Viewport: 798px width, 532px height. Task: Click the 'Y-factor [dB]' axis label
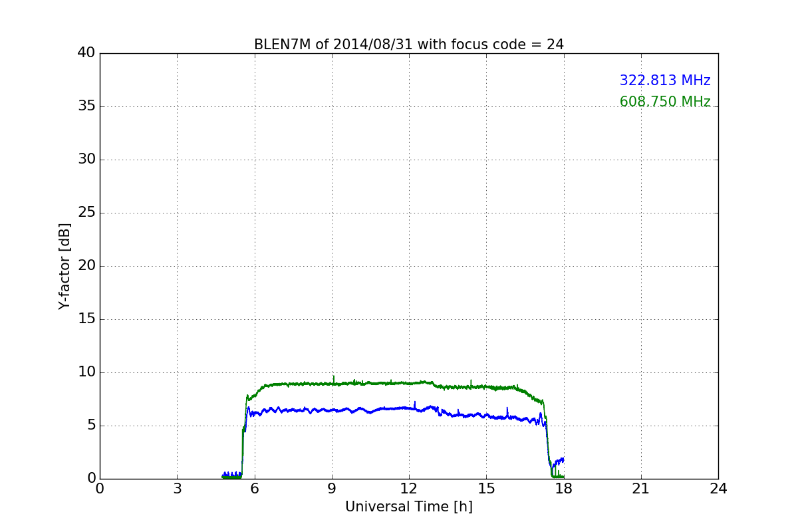coord(64,266)
